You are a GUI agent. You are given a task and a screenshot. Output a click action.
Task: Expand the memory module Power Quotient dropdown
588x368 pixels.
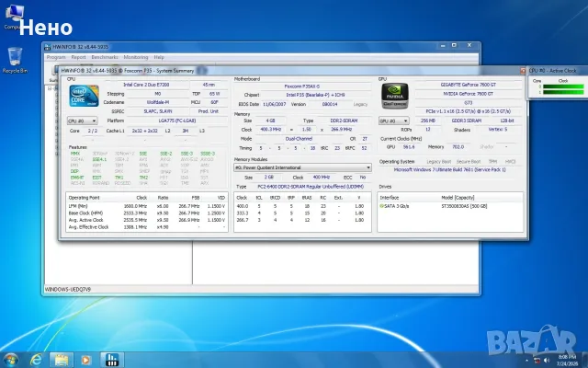[x=302, y=167]
